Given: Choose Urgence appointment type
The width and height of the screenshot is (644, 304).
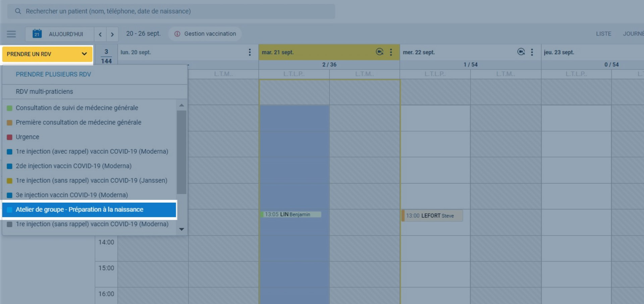Looking at the screenshot, I should [x=28, y=137].
